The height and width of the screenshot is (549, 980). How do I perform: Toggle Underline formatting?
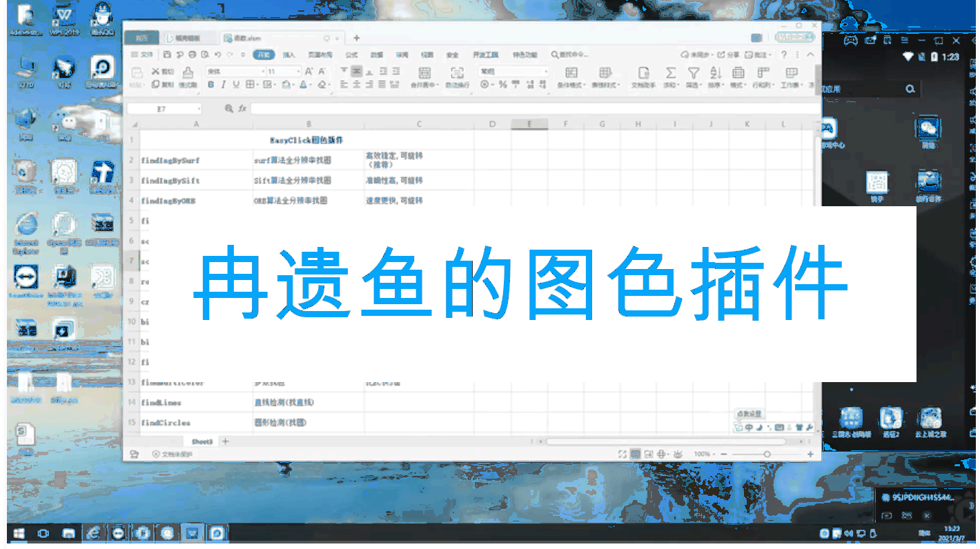click(x=235, y=85)
